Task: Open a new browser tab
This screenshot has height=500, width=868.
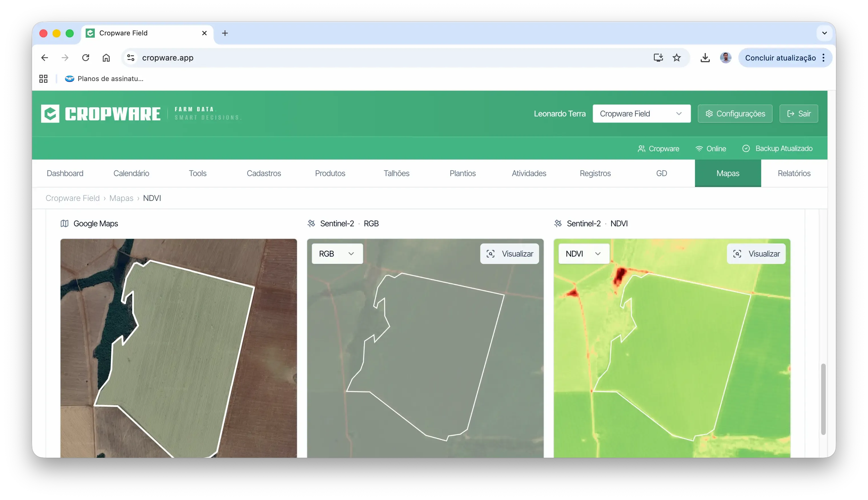Action: 225,33
